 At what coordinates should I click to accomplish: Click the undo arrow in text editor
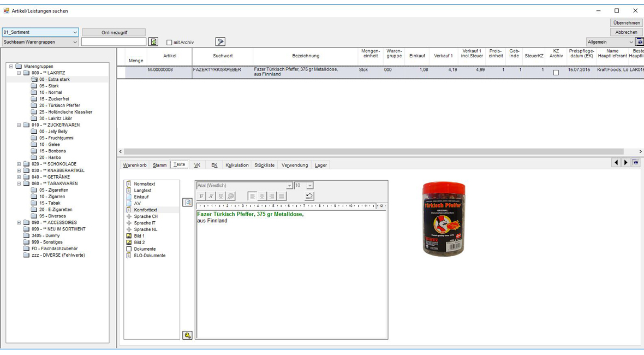309,196
